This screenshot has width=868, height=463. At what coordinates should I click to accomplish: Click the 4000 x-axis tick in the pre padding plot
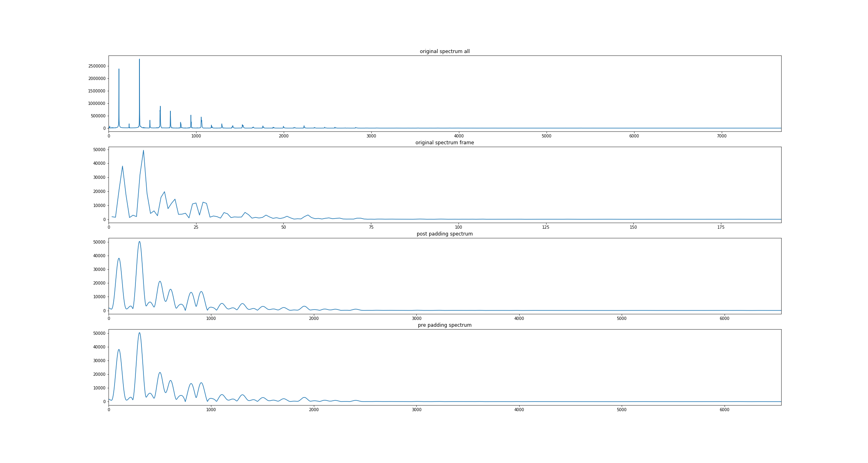point(519,410)
